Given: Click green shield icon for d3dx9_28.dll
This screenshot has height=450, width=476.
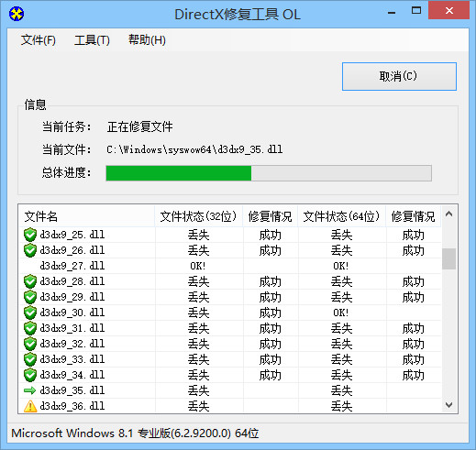Looking at the screenshot, I should pyautogui.click(x=30, y=281).
